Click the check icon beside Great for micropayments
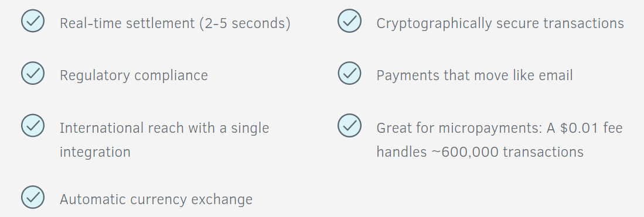 tap(349, 125)
